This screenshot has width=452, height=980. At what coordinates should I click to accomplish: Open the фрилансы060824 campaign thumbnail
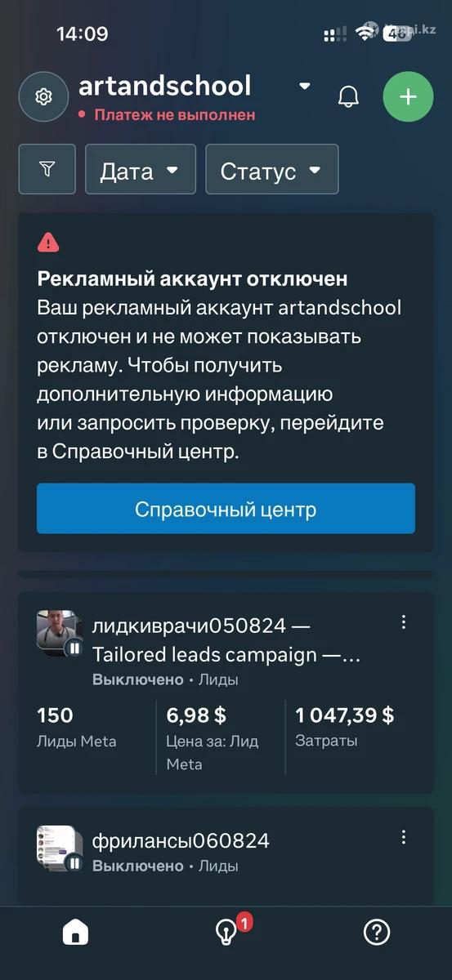(60, 846)
